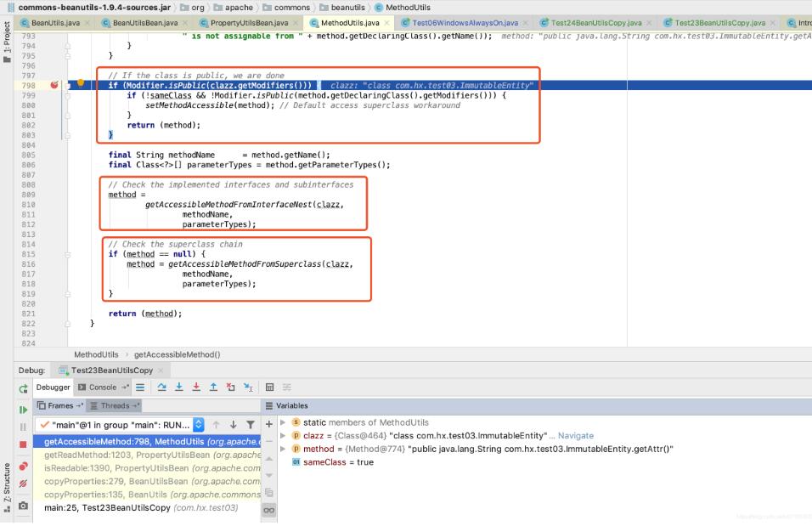Click the Step Into debugger icon
The image size is (812, 526).
(x=178, y=388)
